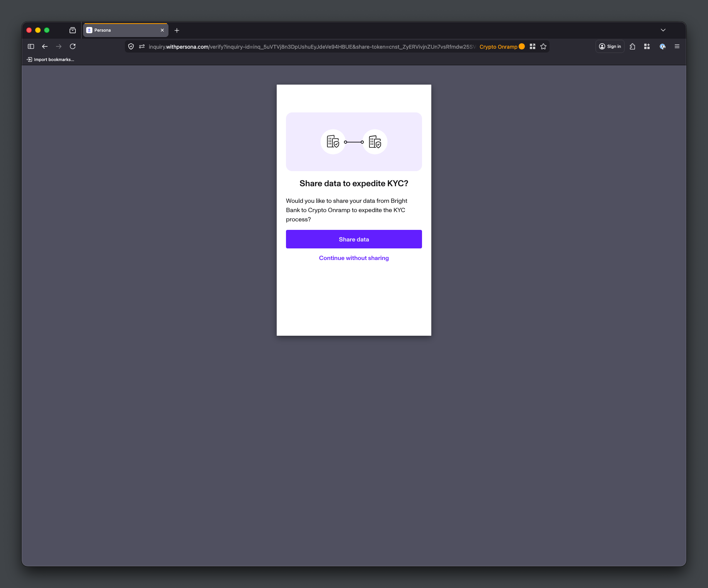Screen dimensions: 708x588
Task: Toggle the browser sidebar panel
Action: (31, 46)
